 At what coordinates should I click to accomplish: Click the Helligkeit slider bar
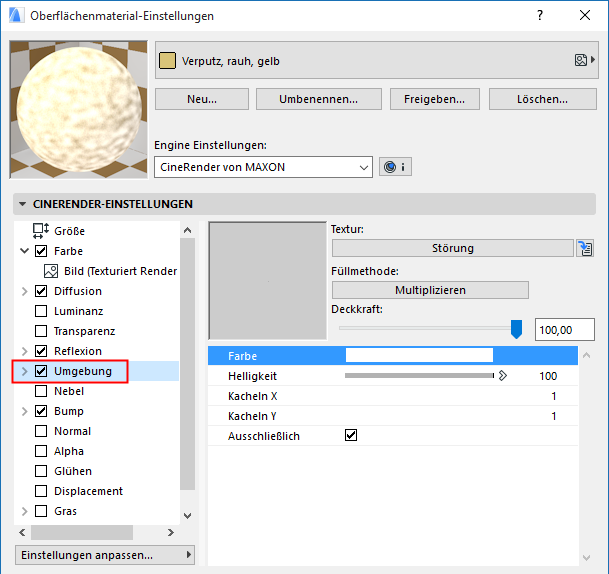tap(419, 376)
